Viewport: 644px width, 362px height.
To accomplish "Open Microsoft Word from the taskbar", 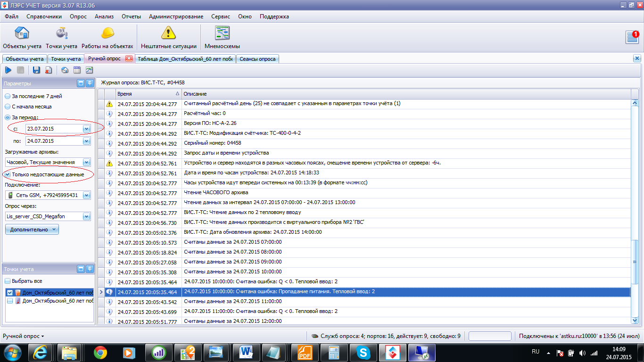I will [246, 352].
